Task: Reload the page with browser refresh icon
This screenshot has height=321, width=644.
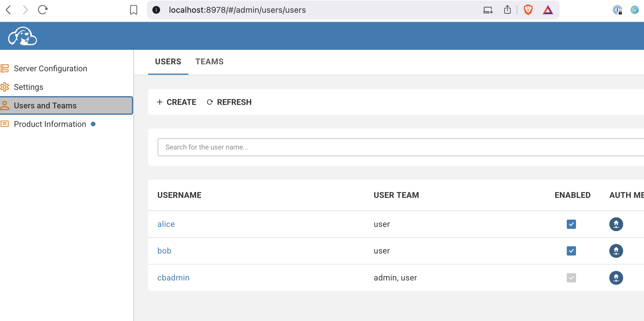Action: pyautogui.click(x=43, y=10)
